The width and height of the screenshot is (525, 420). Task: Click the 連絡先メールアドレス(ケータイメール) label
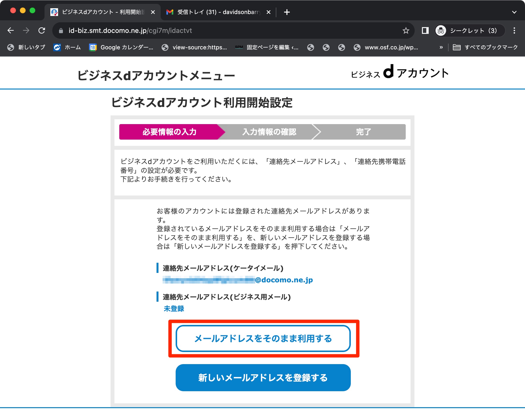point(223,268)
